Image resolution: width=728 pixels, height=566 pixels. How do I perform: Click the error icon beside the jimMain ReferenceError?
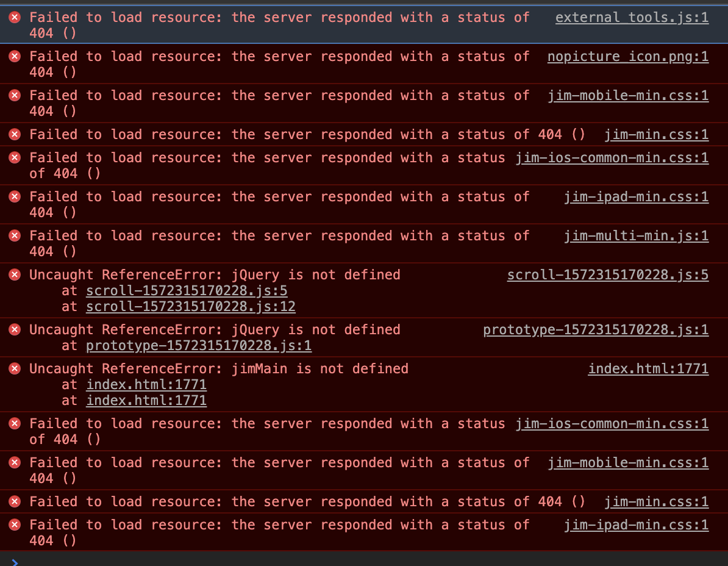click(15, 369)
